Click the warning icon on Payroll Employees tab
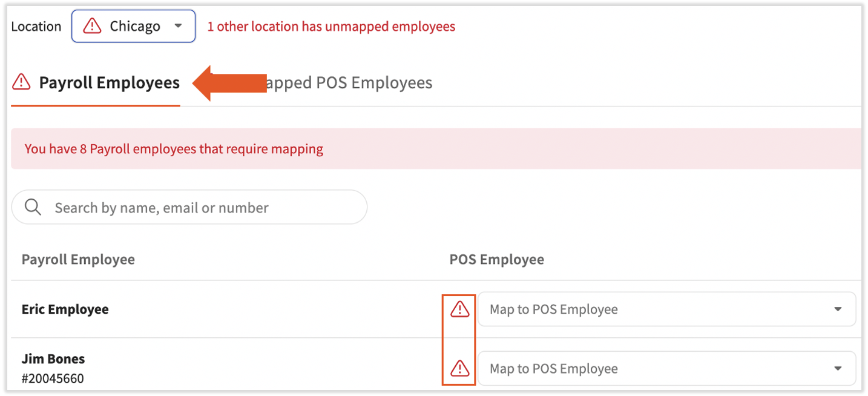868x396 pixels. pos(21,81)
